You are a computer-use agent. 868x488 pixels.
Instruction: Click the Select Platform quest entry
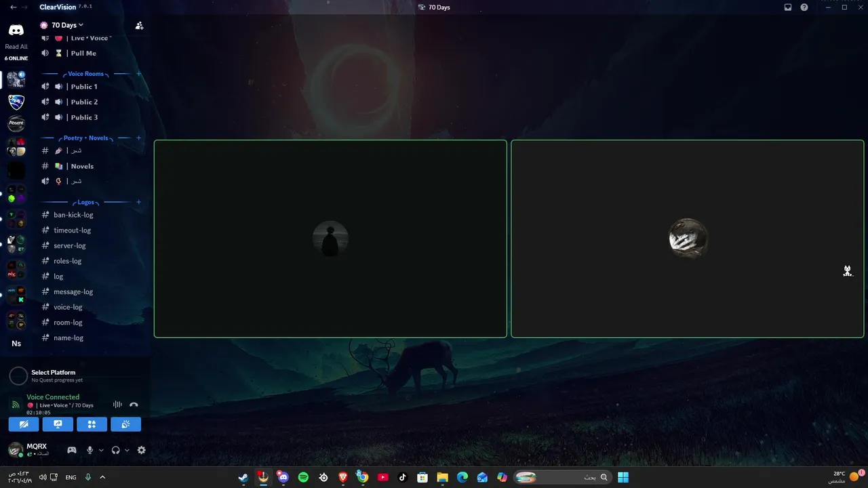(75, 375)
